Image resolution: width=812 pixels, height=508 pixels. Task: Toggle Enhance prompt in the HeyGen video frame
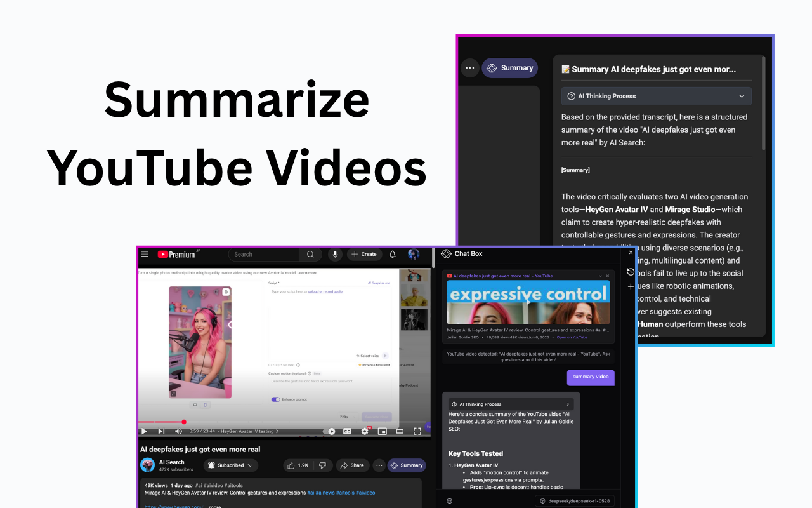(x=276, y=399)
